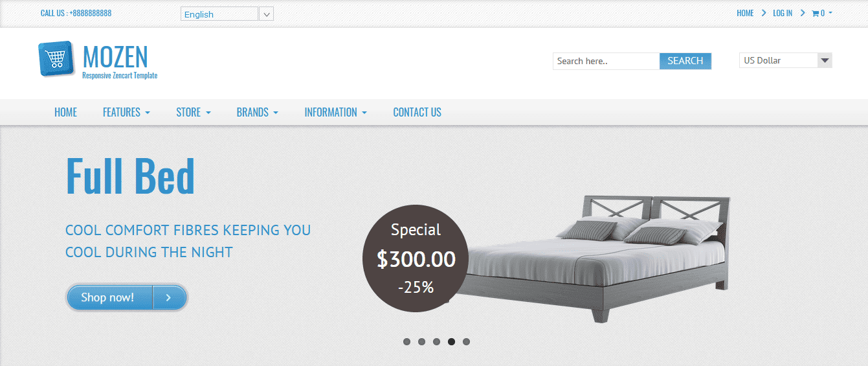Go to the third slide dot
868x366 pixels.
click(x=436, y=341)
